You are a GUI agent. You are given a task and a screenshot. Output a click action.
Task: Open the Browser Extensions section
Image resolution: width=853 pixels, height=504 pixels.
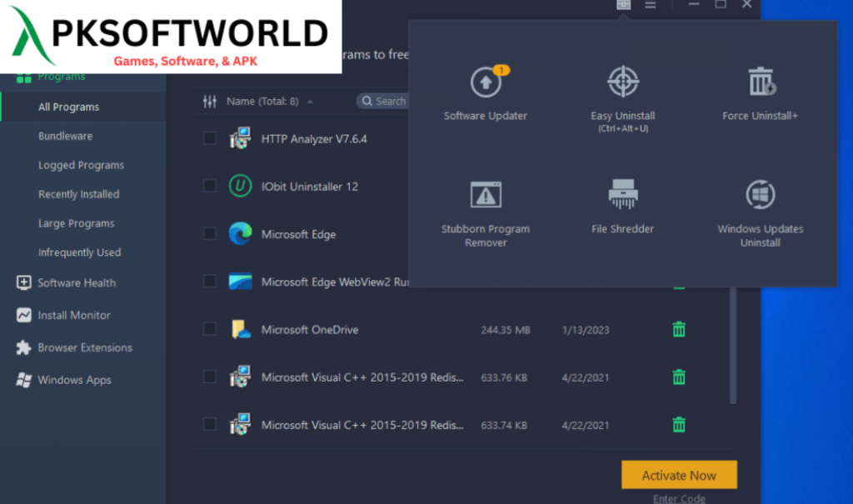click(85, 347)
